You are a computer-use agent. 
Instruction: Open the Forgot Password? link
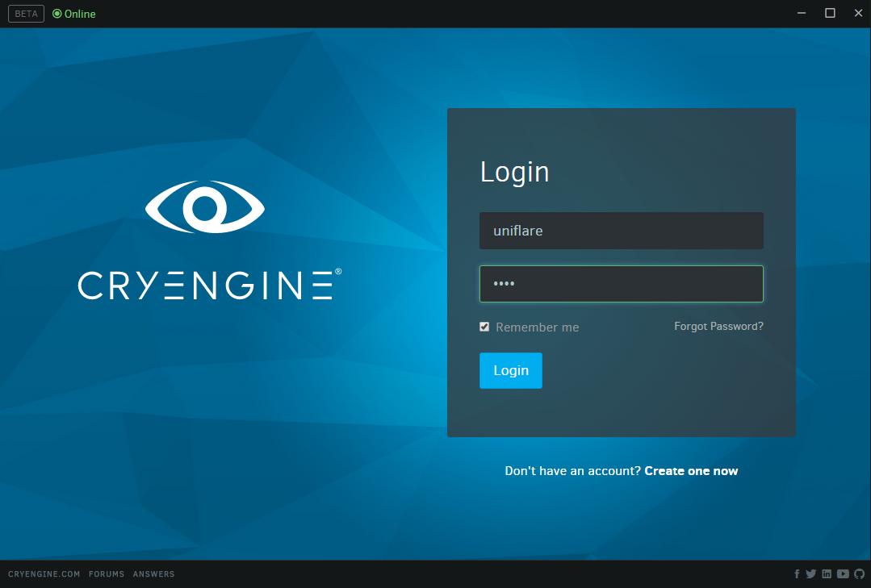[x=718, y=326]
